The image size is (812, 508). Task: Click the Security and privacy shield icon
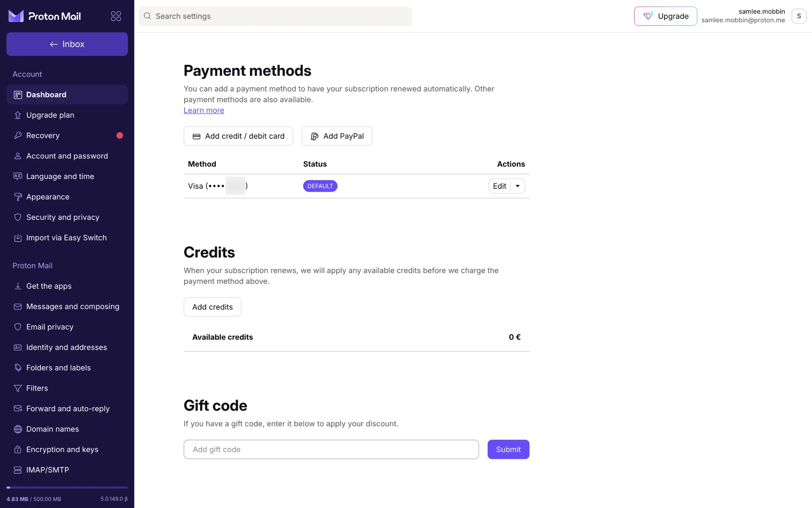[x=18, y=217]
